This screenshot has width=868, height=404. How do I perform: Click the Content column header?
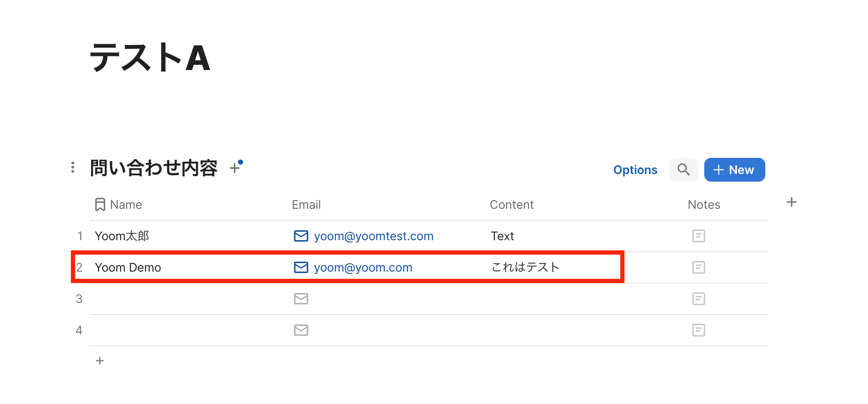click(x=512, y=205)
